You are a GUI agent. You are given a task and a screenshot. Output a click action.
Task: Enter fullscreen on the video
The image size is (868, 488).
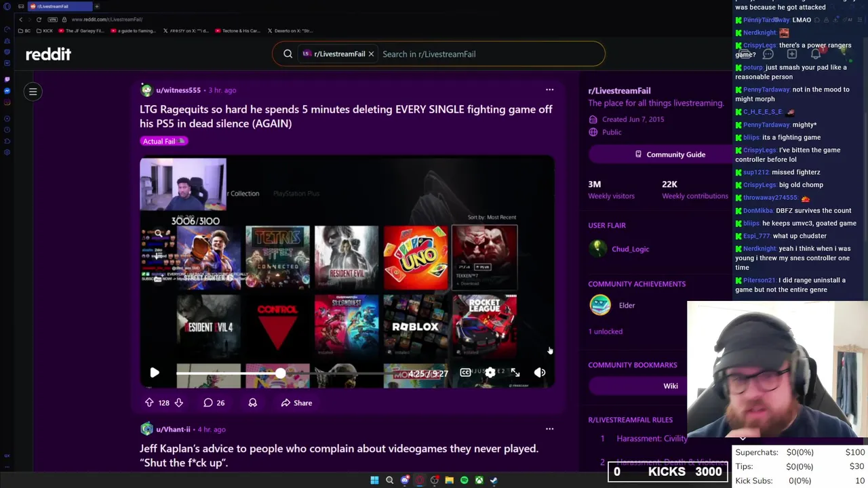coord(515,372)
